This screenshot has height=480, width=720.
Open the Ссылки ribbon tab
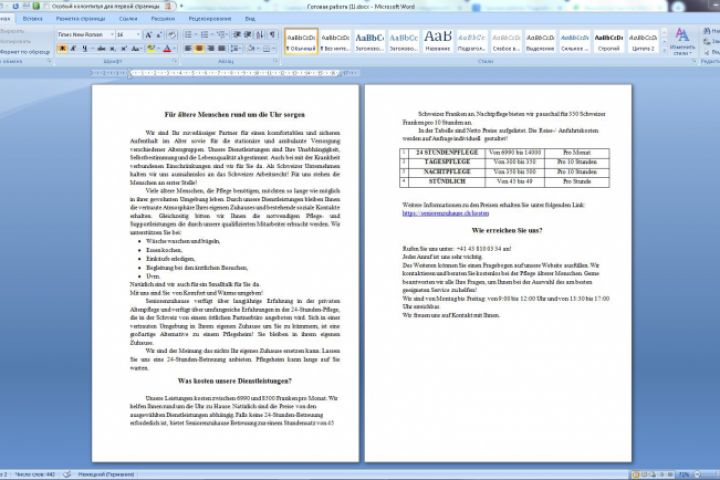click(128, 19)
